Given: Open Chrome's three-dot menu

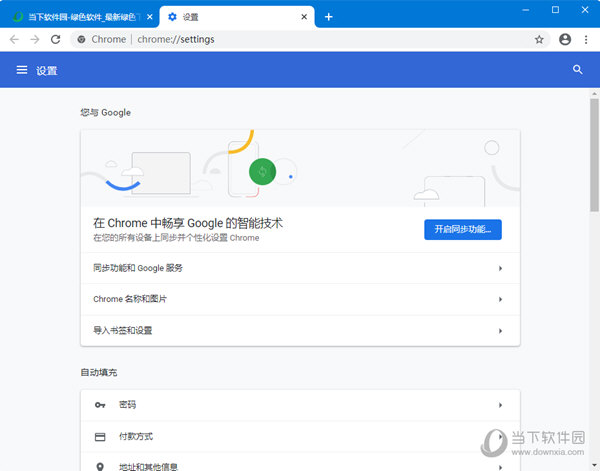Looking at the screenshot, I should coord(586,39).
